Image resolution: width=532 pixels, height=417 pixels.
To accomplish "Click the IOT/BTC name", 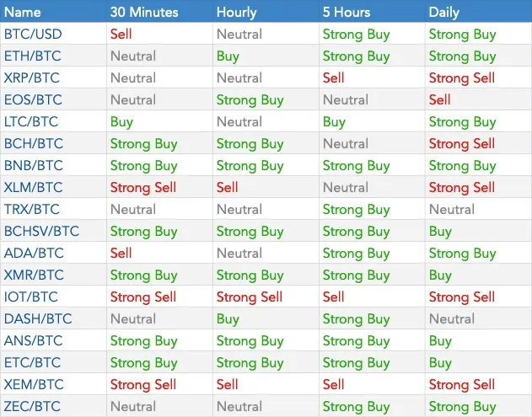I will tap(31, 297).
